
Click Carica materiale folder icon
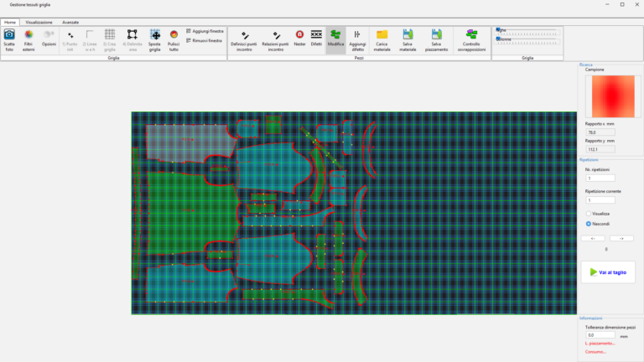click(x=382, y=35)
